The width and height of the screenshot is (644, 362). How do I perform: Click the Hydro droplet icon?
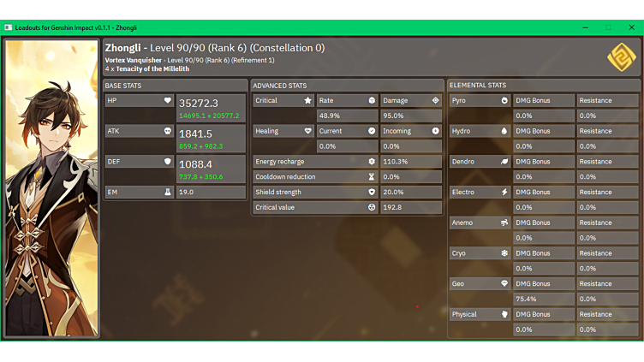(x=504, y=131)
